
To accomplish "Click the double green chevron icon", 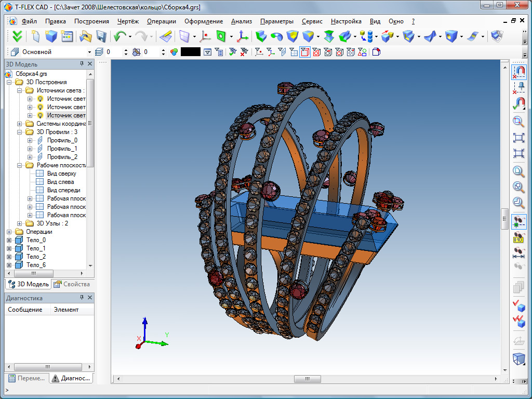I will (x=17, y=36).
